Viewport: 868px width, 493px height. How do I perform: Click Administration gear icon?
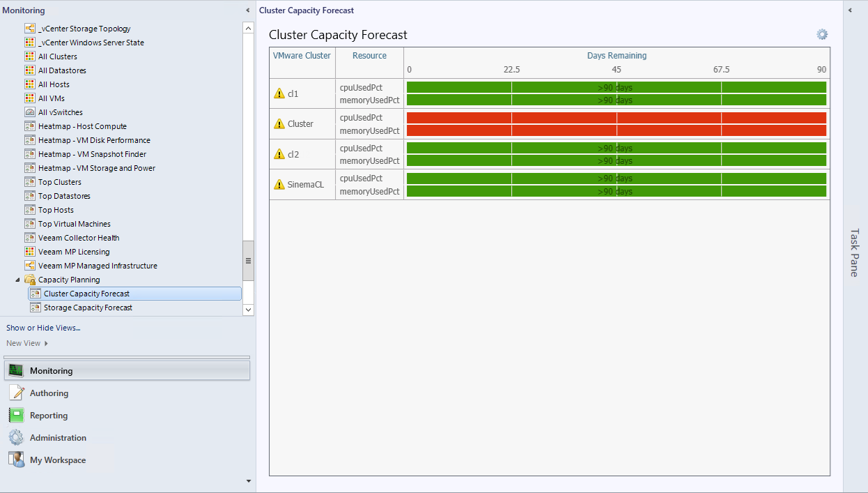click(x=16, y=437)
